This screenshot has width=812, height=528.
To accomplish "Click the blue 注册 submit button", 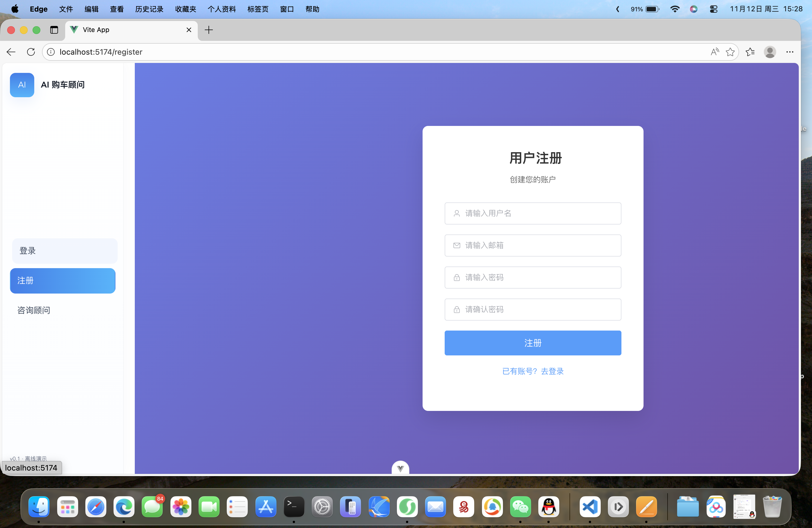I will point(532,343).
